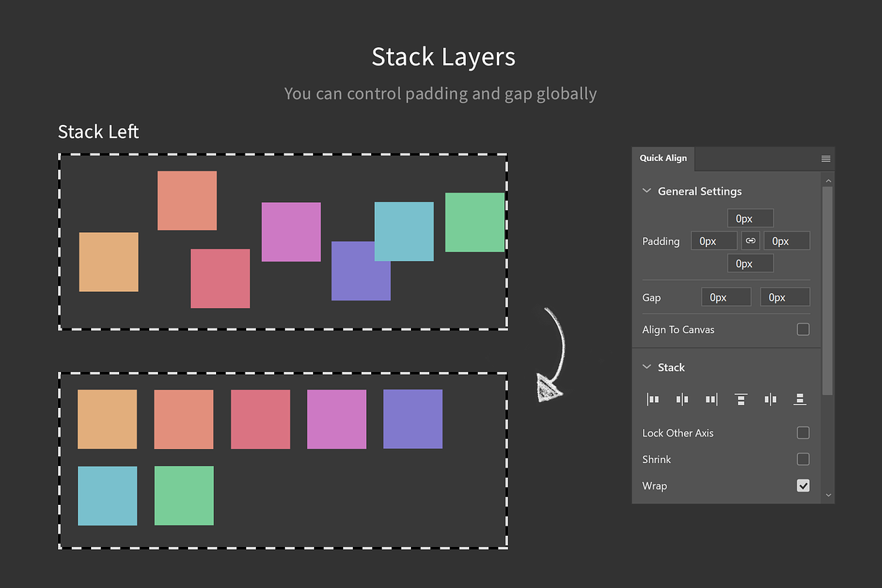This screenshot has width=882, height=588.
Task: Enable the Shrink checkbox
Action: coord(803,459)
